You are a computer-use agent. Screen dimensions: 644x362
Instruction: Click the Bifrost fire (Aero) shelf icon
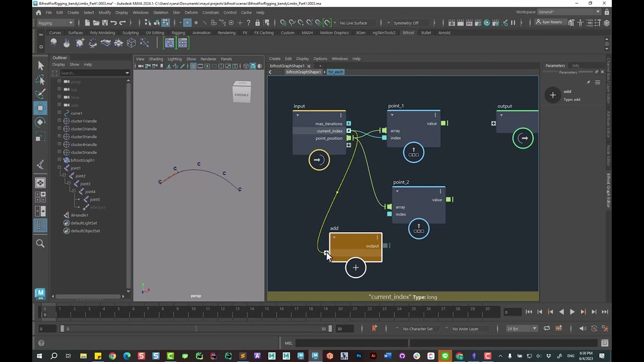click(x=67, y=43)
